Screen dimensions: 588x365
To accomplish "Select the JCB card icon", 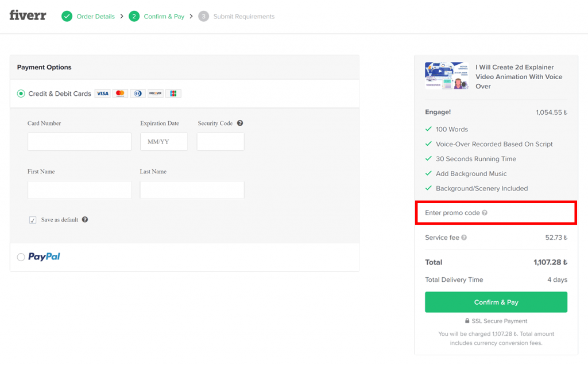I will pos(173,93).
